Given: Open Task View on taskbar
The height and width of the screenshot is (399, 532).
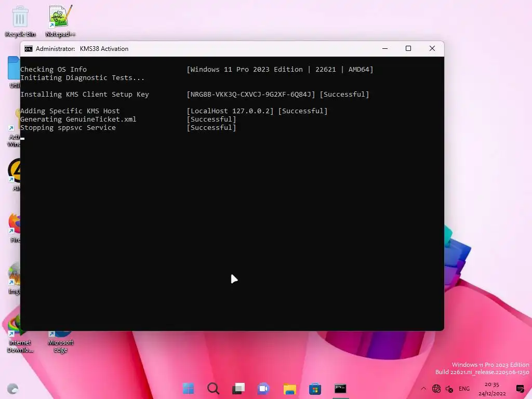Looking at the screenshot, I should 238,389.
